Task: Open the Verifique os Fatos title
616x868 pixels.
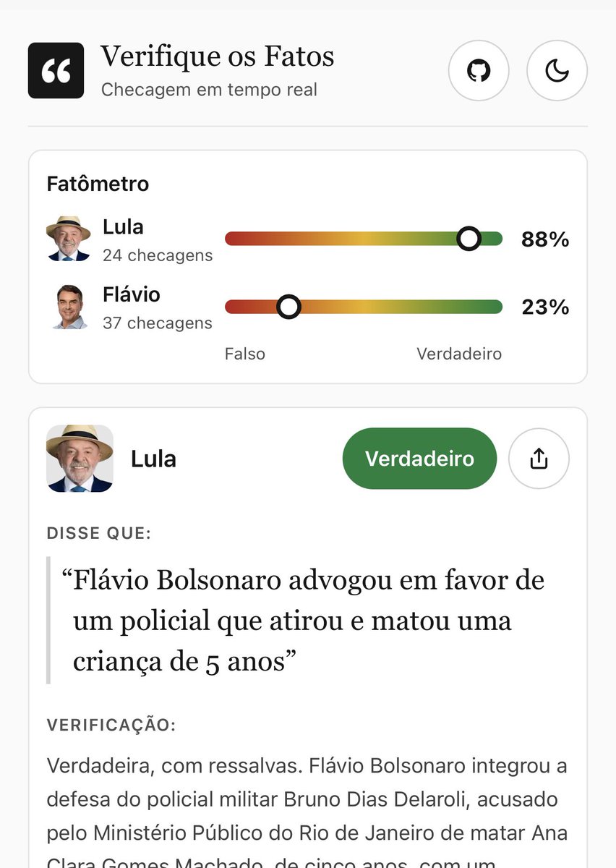Action: pyautogui.click(x=218, y=56)
